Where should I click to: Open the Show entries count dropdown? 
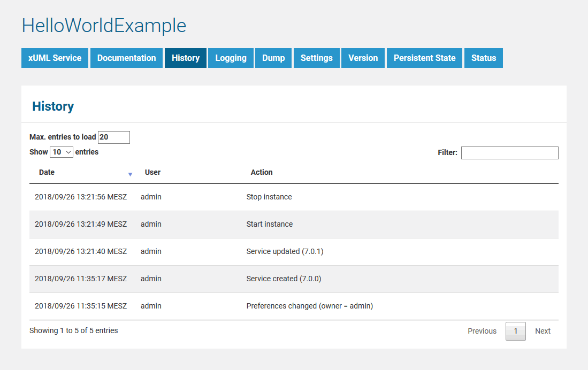coord(62,152)
